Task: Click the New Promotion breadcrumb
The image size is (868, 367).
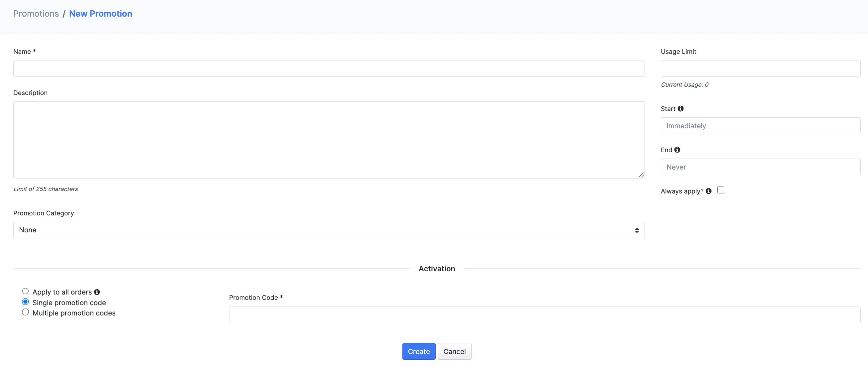Action: [x=100, y=14]
